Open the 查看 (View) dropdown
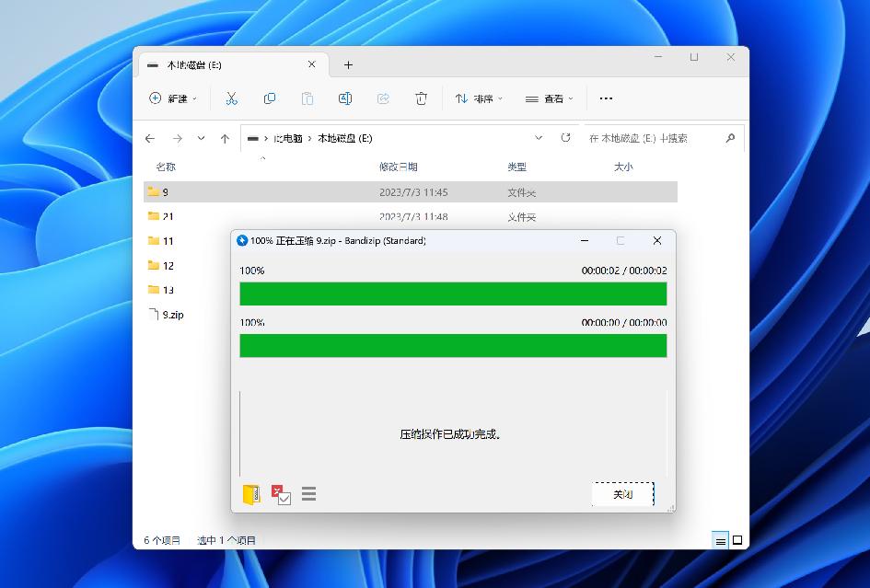Screen dimensions: 870x588 [x=548, y=98]
